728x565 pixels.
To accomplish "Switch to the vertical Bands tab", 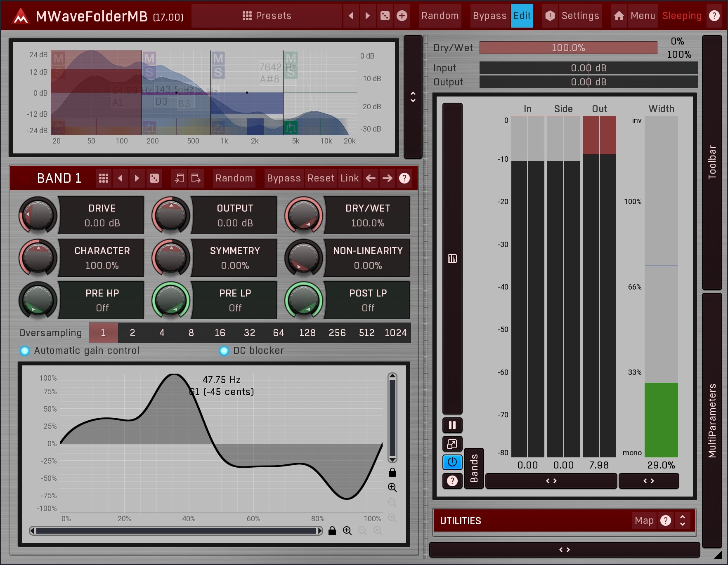I will [x=474, y=468].
